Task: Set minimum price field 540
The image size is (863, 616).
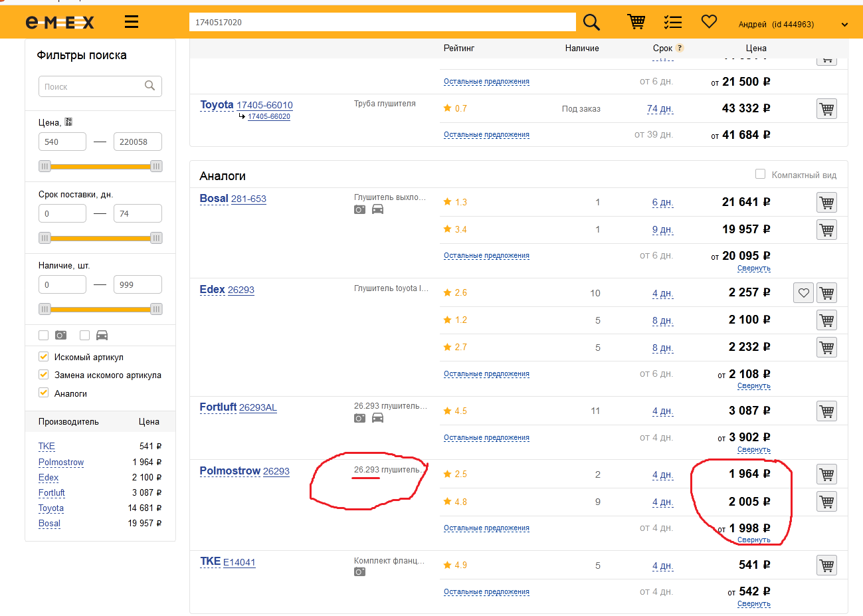Action: pos(62,142)
